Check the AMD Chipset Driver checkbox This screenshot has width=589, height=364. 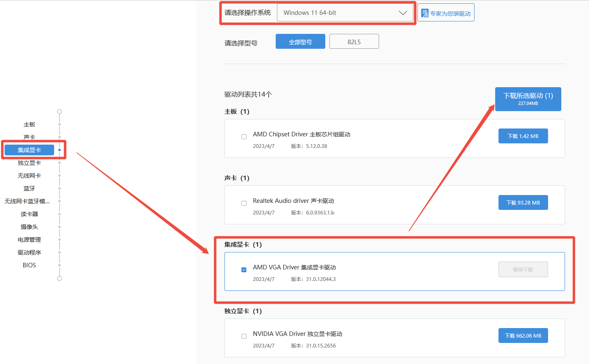pyautogui.click(x=244, y=137)
